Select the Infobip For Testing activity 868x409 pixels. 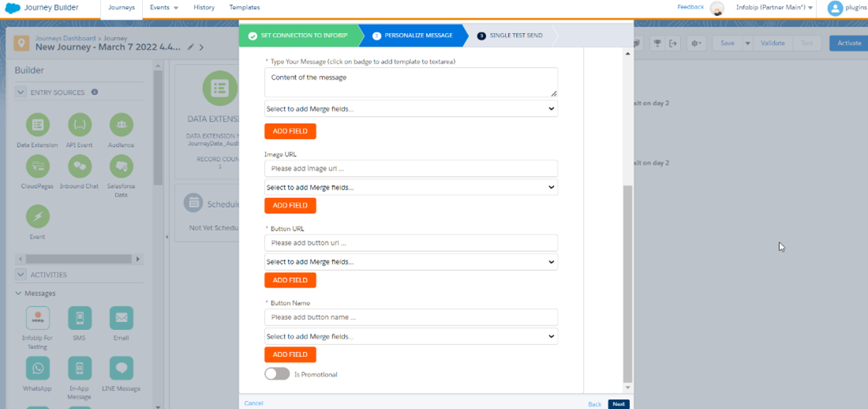tap(38, 318)
